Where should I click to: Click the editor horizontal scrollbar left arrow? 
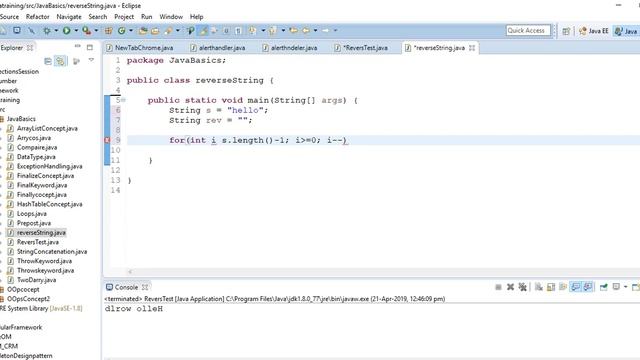[130, 272]
